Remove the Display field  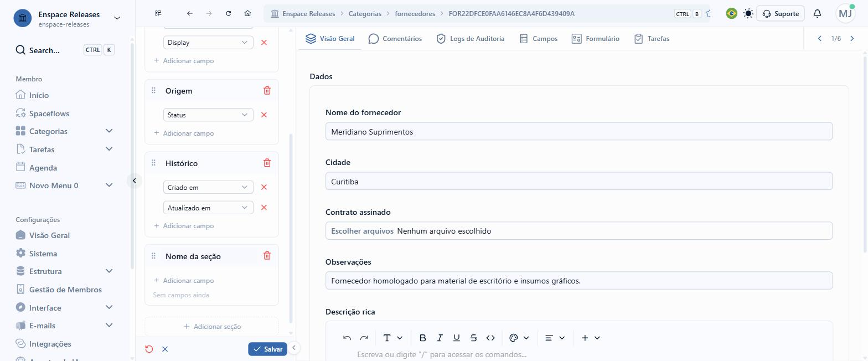264,43
